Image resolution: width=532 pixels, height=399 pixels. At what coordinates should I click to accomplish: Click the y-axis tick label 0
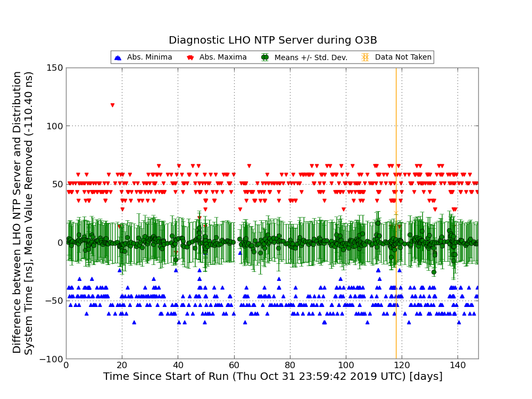[61, 243]
